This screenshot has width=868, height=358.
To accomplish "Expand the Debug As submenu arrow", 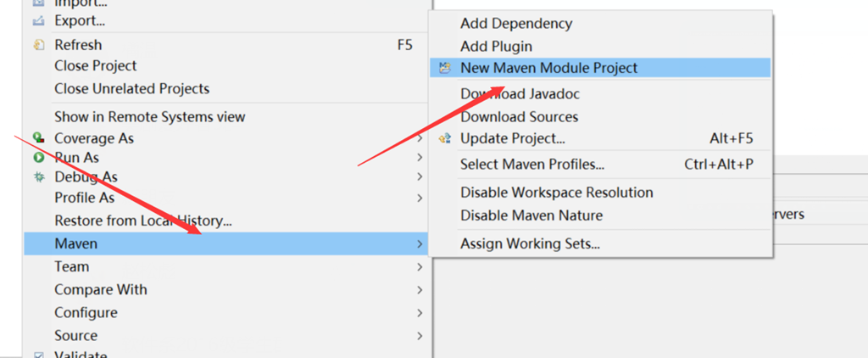I will (x=420, y=176).
